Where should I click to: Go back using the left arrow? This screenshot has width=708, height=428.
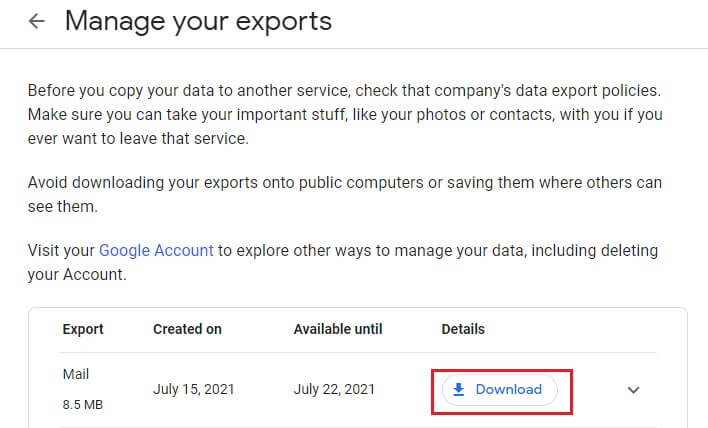pos(37,21)
